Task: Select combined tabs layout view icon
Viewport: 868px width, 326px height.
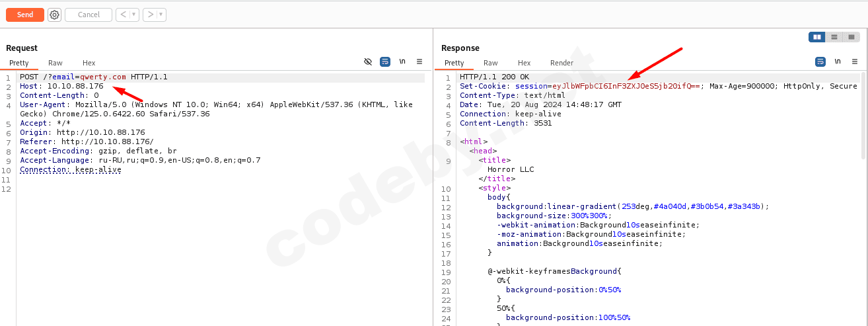Action: pos(852,37)
